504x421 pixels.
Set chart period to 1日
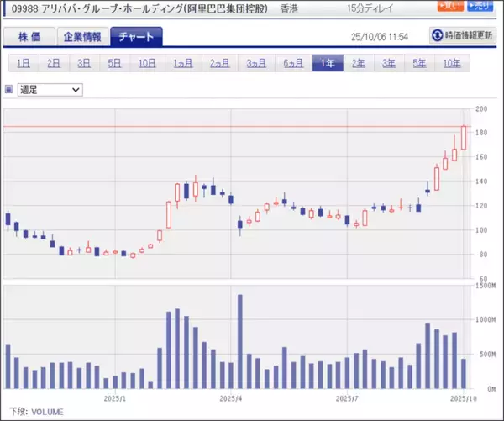(x=24, y=63)
